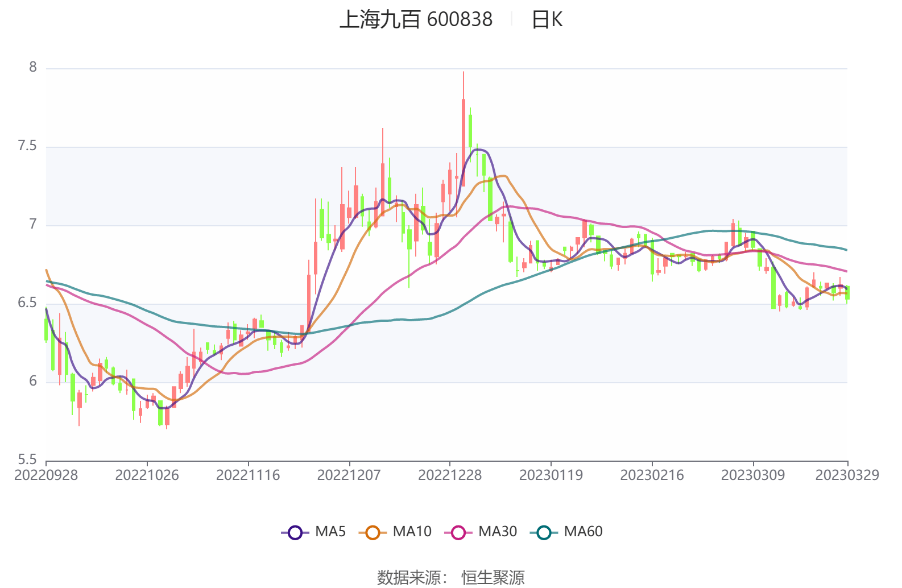This screenshot has height=588, width=902.
Task: Click the y-axis value 6.5
Action: tap(27, 303)
